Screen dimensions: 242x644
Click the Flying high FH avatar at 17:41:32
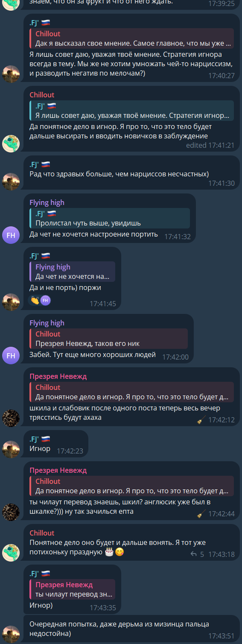click(x=11, y=235)
